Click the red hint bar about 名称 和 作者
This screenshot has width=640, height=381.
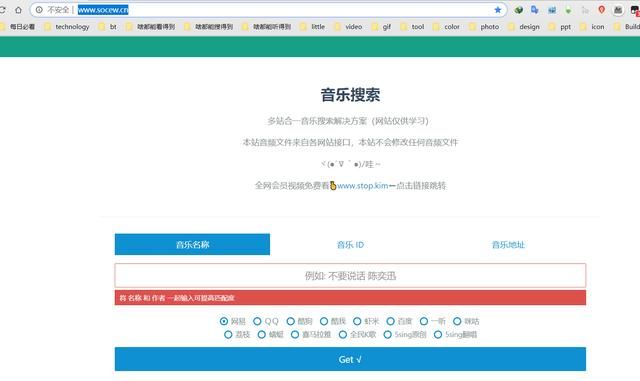pyautogui.click(x=350, y=298)
